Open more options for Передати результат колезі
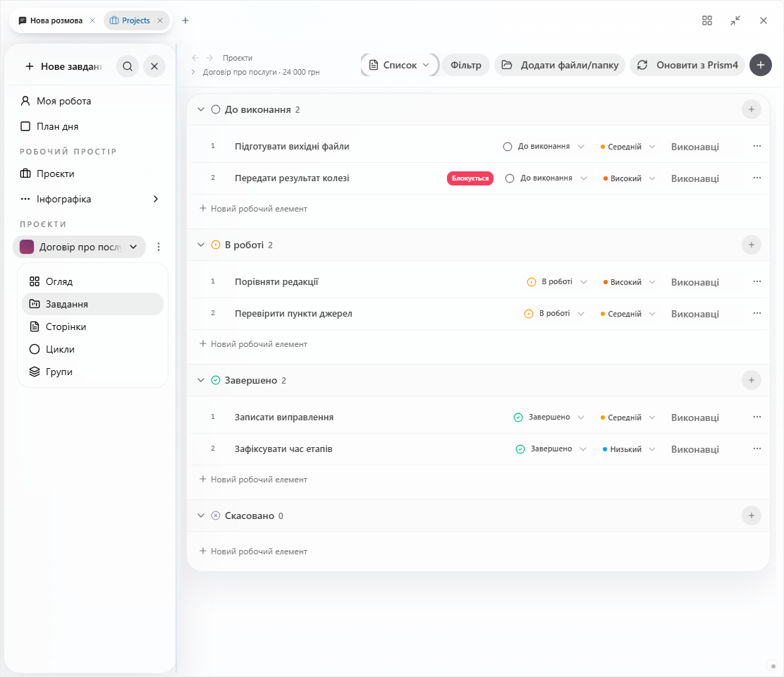 coord(757,178)
